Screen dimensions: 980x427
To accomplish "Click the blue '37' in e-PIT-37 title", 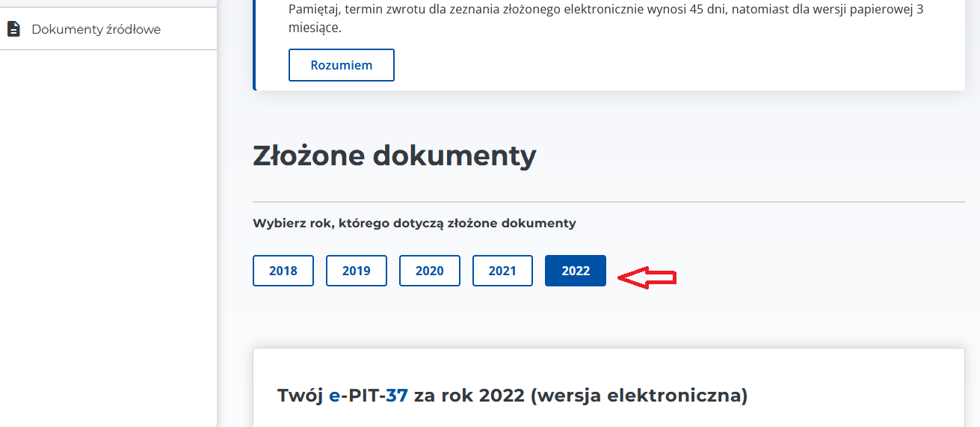I will [397, 396].
